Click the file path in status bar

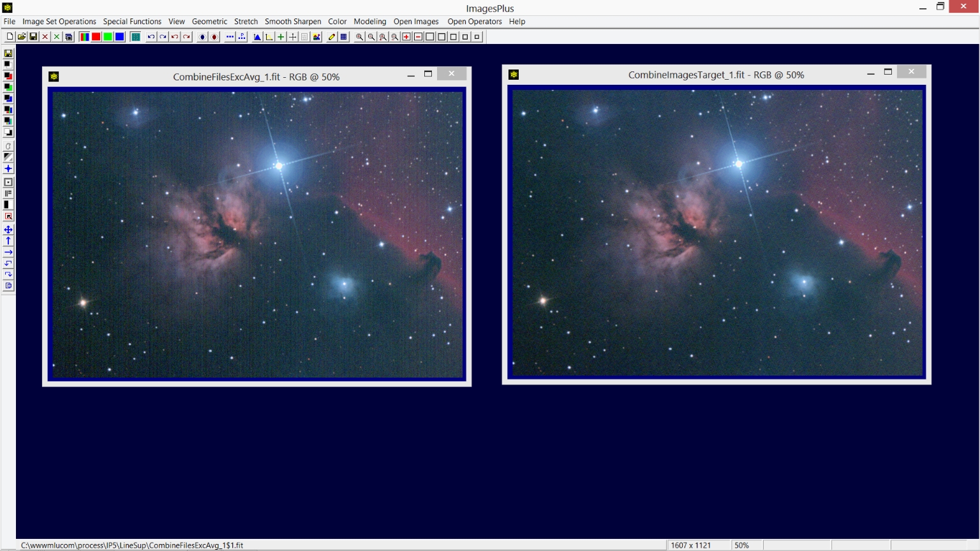132,545
